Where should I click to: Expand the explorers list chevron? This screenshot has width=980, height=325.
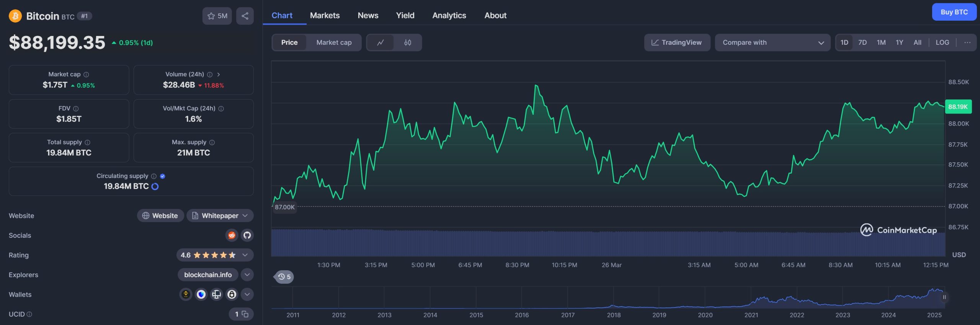pyautogui.click(x=247, y=274)
